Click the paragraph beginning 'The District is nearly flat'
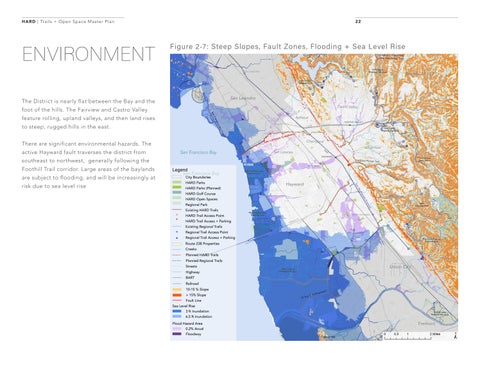Viewport: 480px width, 371px height. point(88,114)
